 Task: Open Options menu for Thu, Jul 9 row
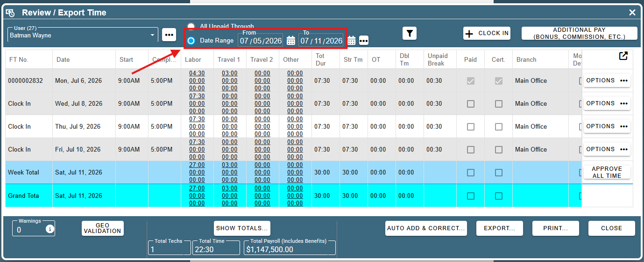(607, 126)
